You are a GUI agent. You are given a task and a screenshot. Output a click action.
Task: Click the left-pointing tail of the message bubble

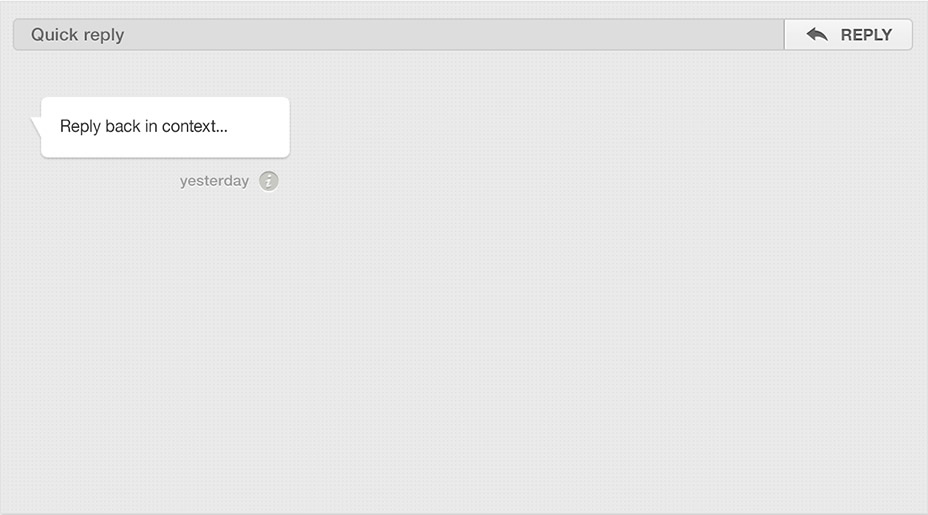point(36,127)
